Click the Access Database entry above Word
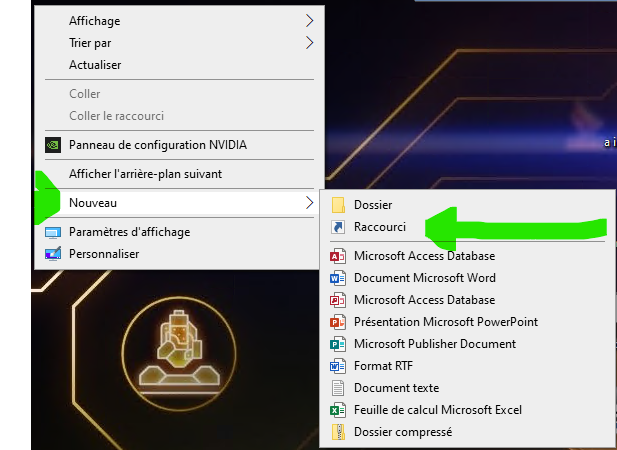617x450 pixels. coord(424,255)
